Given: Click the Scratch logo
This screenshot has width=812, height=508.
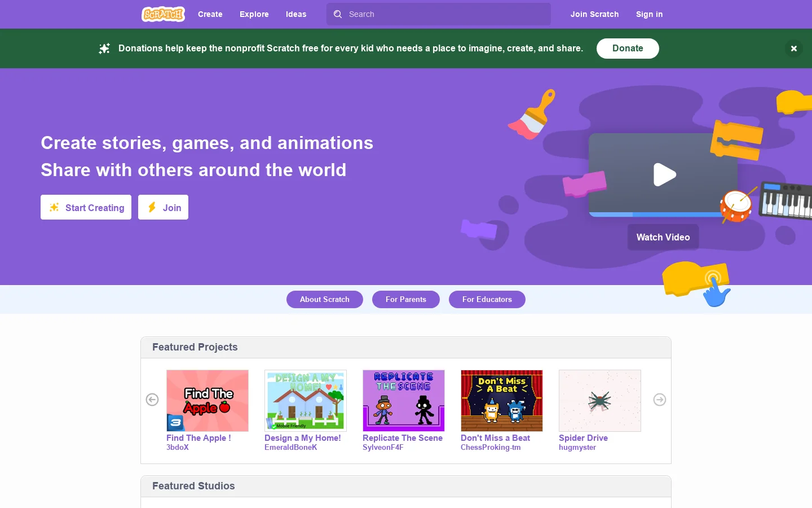Looking at the screenshot, I should point(163,14).
